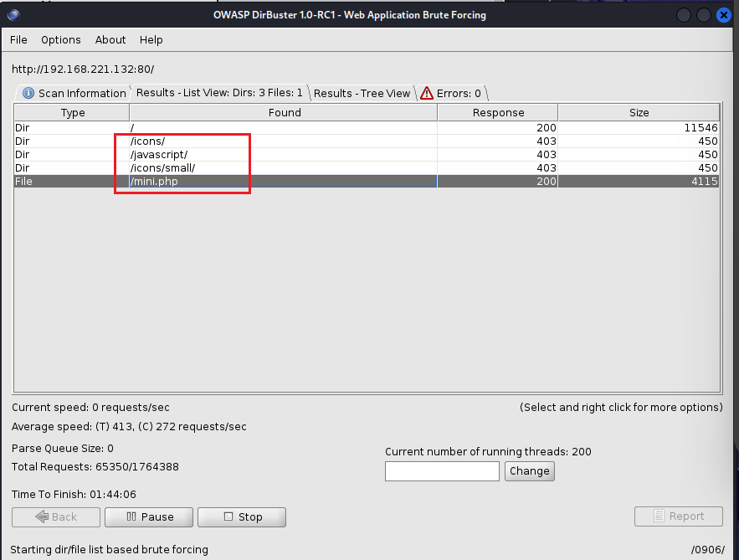Viewport: 739px width, 560px height.
Task: Select the root directory / row
Action: (367, 128)
